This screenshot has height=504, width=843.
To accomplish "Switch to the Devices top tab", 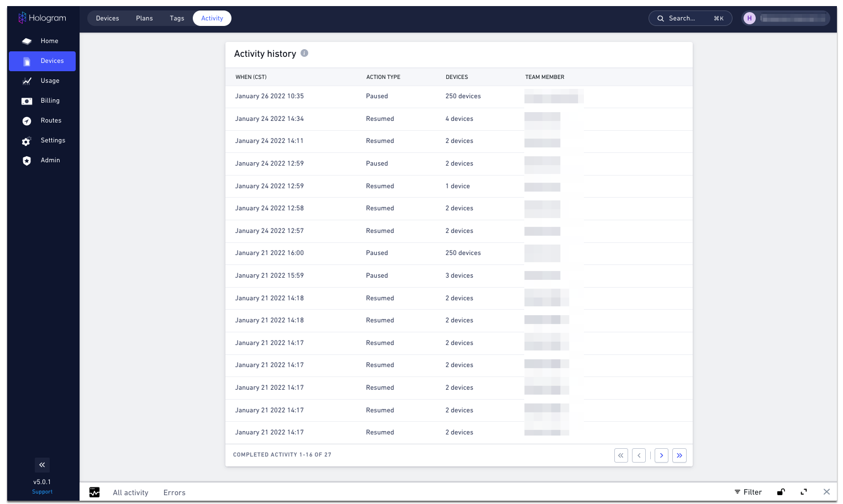I will (x=107, y=18).
